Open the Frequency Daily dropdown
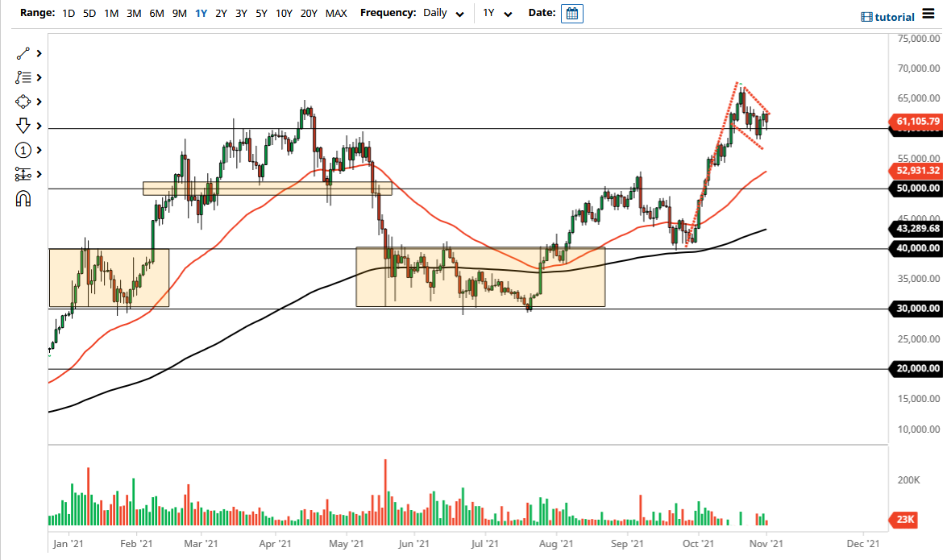 [x=442, y=13]
